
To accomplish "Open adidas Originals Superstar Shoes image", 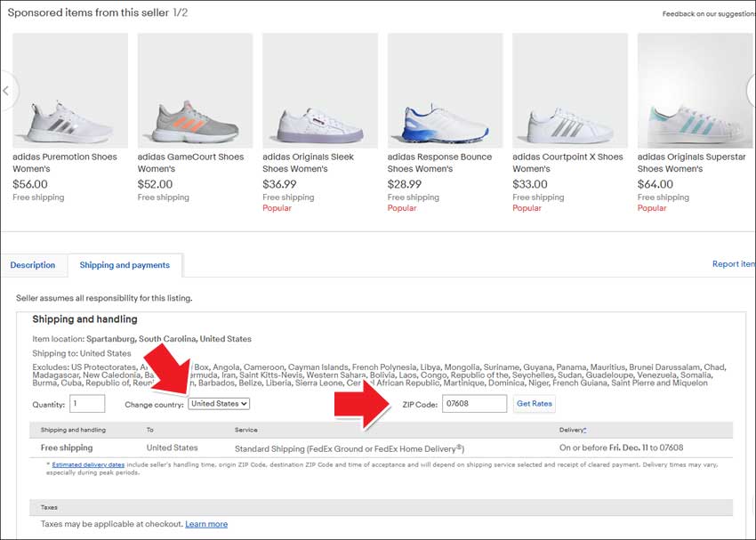I will [x=695, y=91].
